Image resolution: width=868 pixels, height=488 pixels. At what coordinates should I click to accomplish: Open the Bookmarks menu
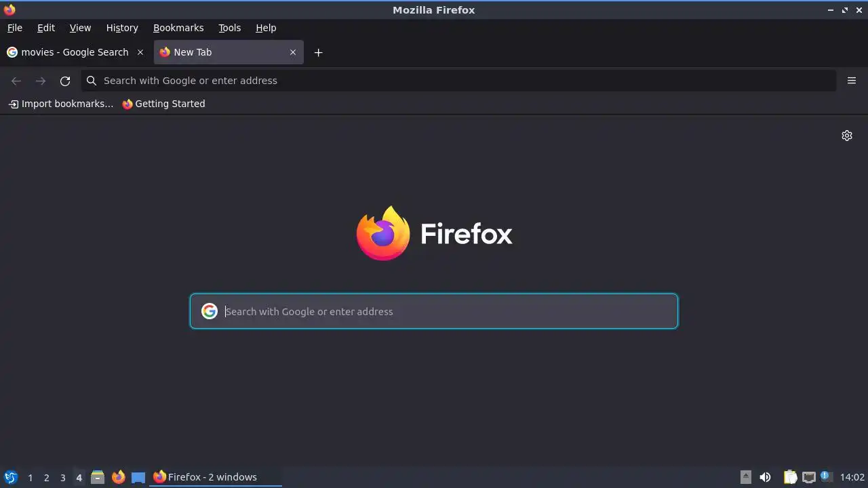pyautogui.click(x=178, y=28)
